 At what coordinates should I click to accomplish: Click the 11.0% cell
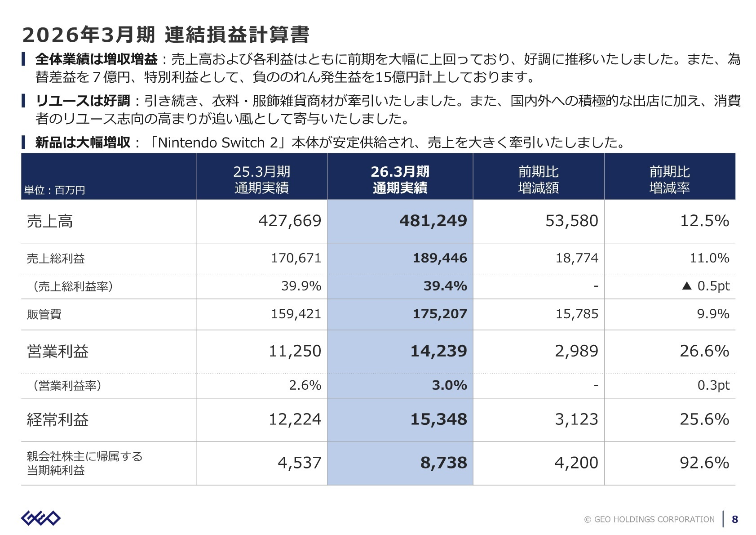point(710,258)
